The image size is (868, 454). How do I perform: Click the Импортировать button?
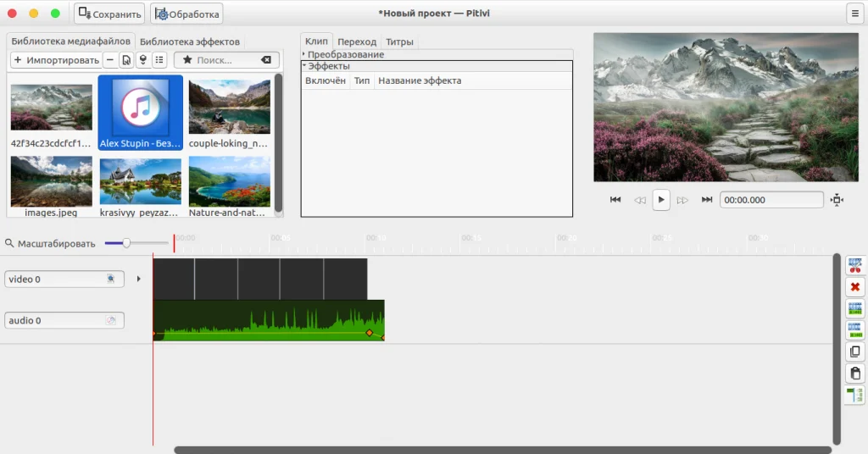(x=56, y=60)
